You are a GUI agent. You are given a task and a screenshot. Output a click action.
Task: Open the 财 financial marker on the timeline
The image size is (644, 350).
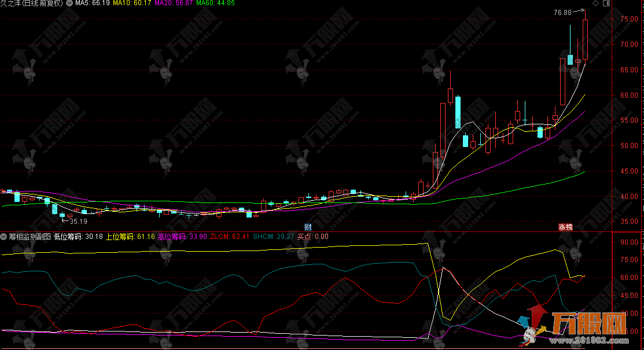click(x=308, y=227)
